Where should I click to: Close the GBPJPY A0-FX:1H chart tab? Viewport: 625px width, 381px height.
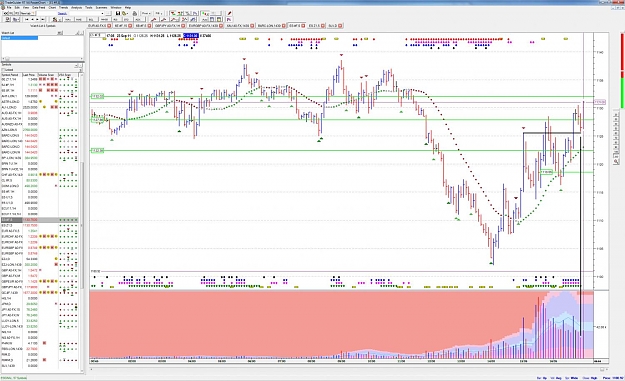[x=184, y=26]
